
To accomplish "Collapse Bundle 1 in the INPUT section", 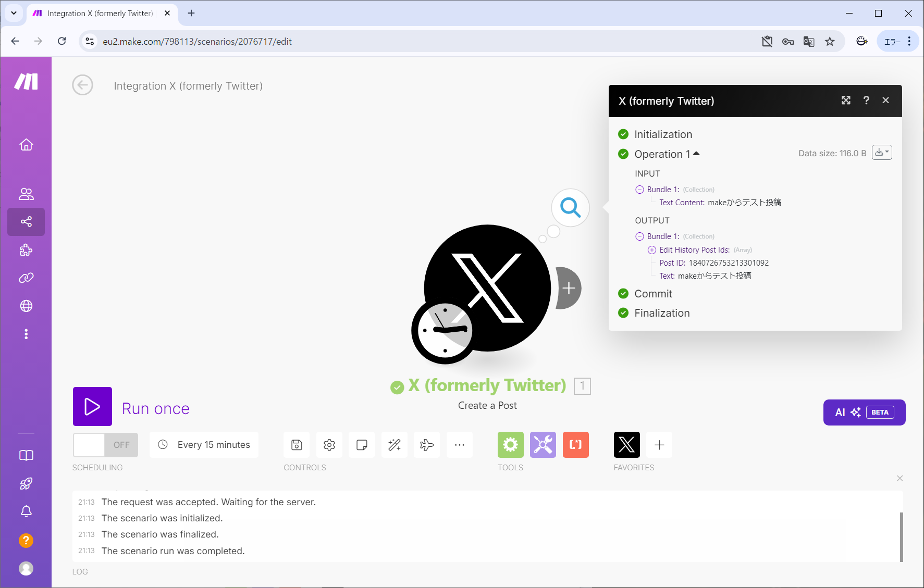I will (639, 189).
